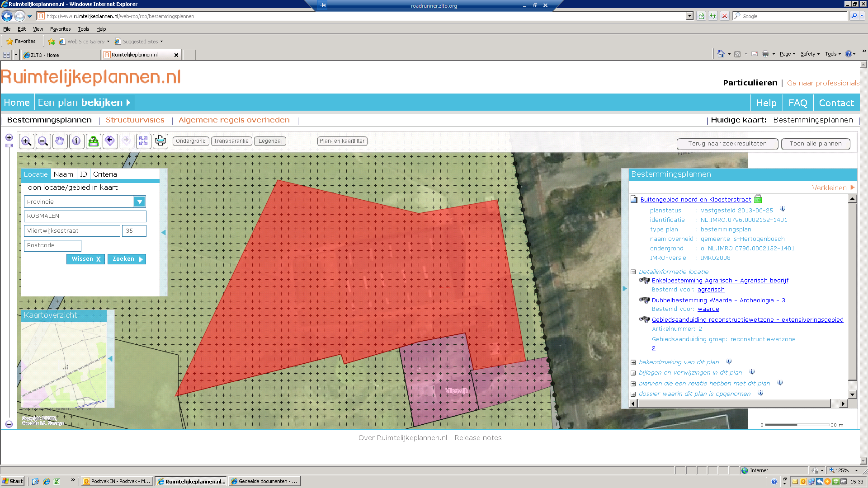This screenshot has height=488, width=868.
Task: Click zoom slider plus button on map
Action: click(x=9, y=137)
